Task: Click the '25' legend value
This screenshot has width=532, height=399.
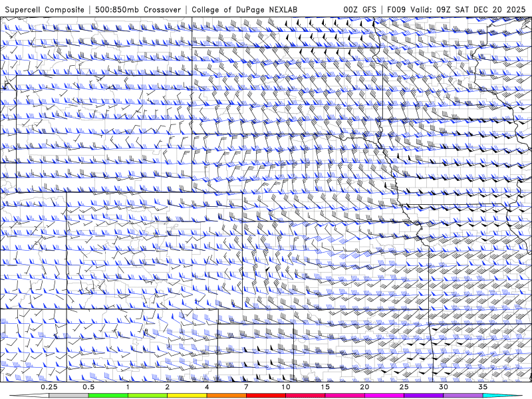Action: point(404,387)
